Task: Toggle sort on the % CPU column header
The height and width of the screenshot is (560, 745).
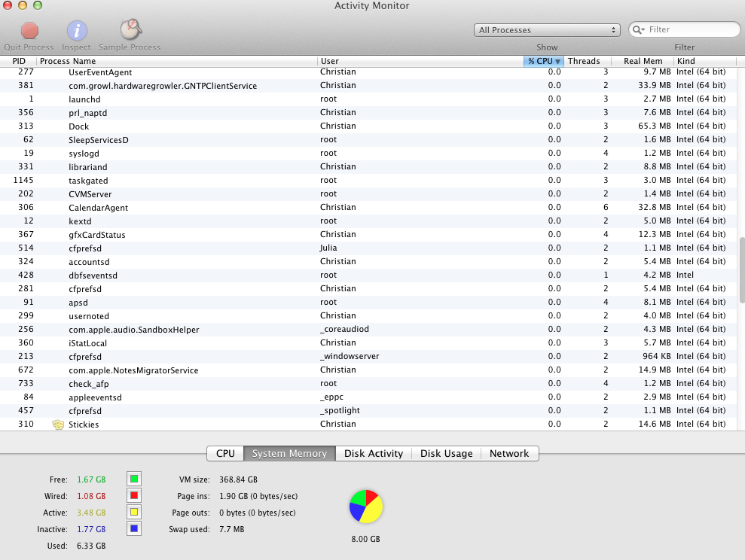Action: 544,61
